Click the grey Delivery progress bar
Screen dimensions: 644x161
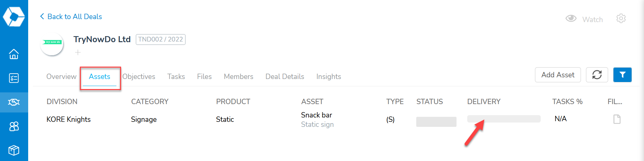pyautogui.click(x=504, y=119)
